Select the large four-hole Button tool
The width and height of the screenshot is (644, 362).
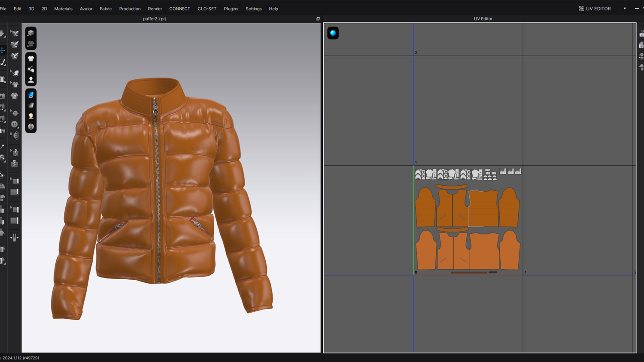tap(15, 124)
